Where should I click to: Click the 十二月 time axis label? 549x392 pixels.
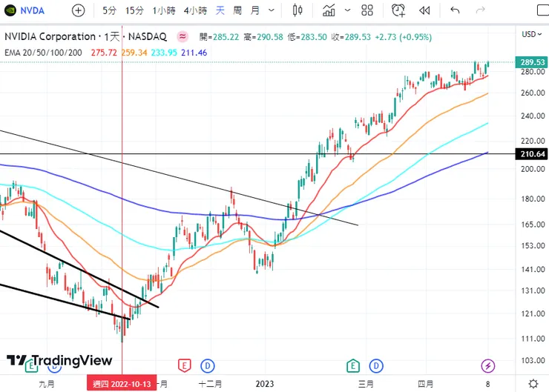point(210,384)
